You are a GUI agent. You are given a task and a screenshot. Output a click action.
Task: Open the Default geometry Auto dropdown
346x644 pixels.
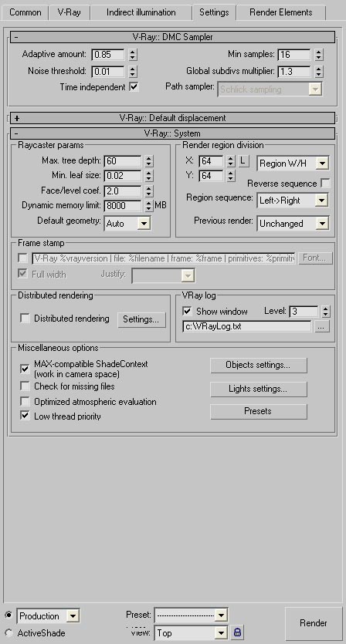127,224
